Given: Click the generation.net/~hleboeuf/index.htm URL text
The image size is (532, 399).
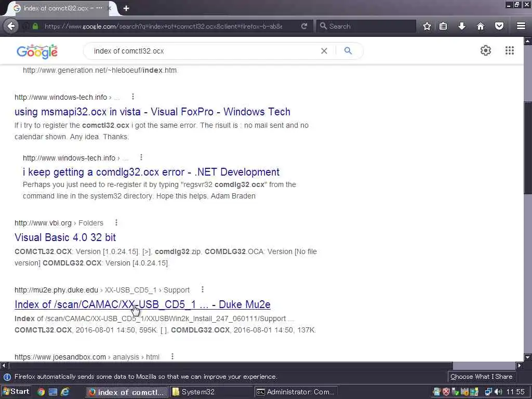Looking at the screenshot, I should point(100,70).
